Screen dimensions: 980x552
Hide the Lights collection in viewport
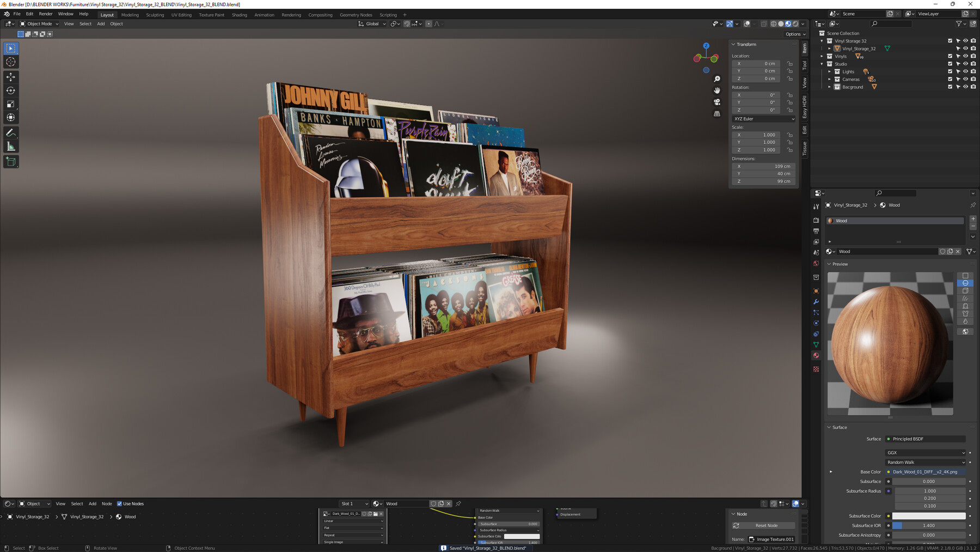(x=965, y=71)
